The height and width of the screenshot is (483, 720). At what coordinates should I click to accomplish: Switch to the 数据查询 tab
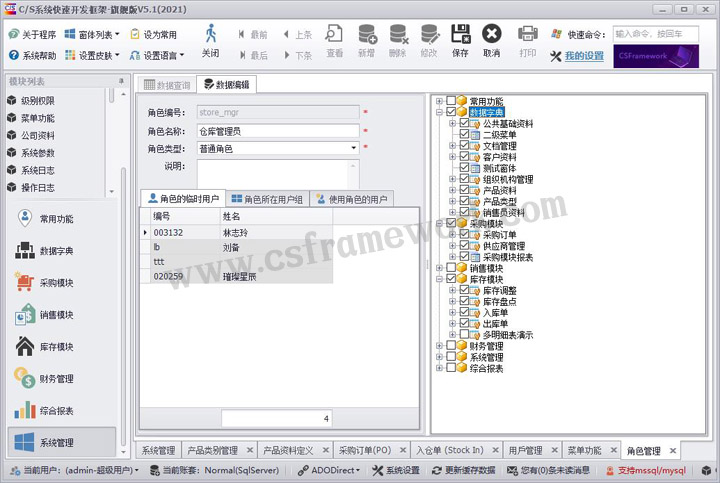167,86
